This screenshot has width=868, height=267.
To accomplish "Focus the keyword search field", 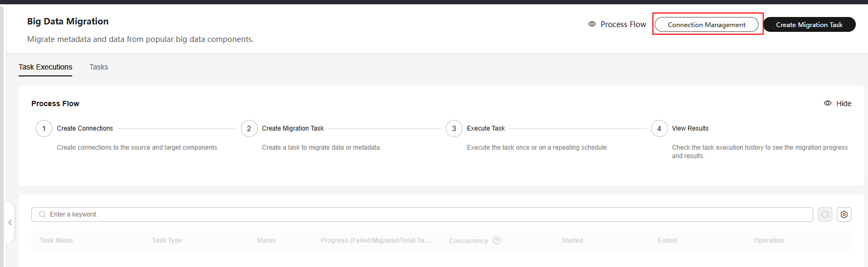I will click(x=422, y=214).
